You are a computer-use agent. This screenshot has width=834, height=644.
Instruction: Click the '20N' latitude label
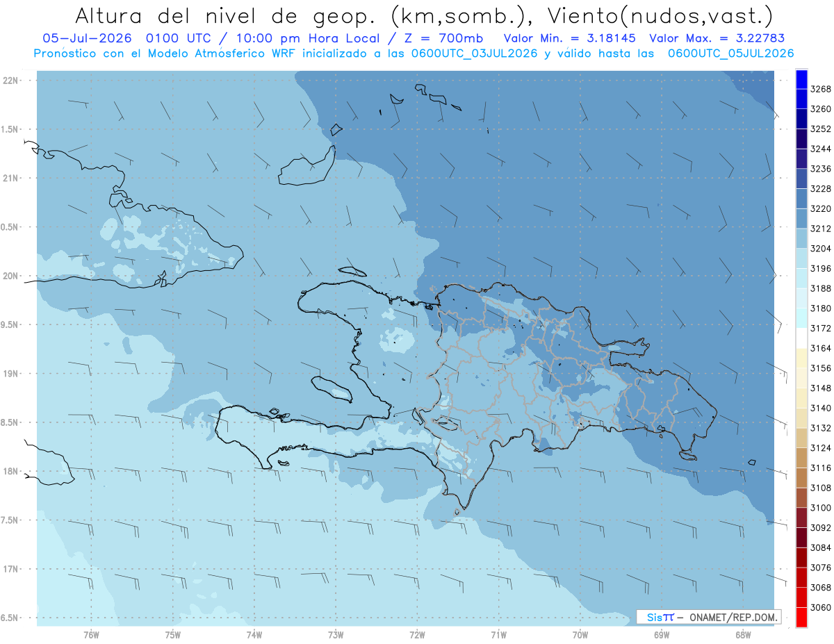[x=11, y=276]
